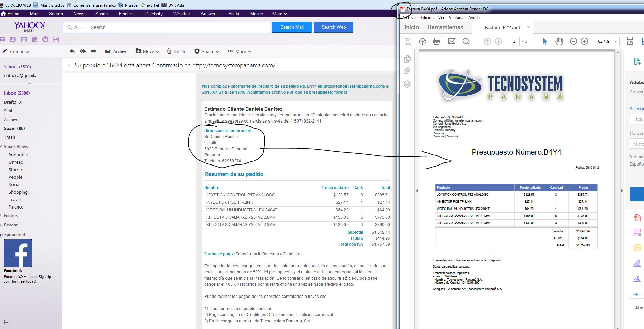This screenshot has height=329, width=644.
Task: Click the next page down-arrow icon
Action: 498,41
